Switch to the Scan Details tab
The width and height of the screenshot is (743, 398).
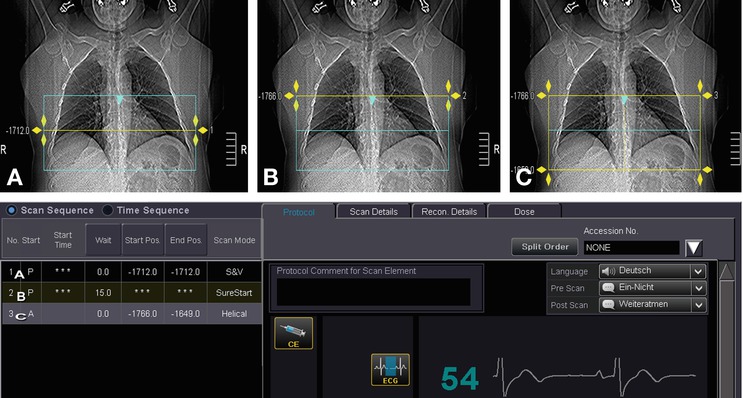373,212
